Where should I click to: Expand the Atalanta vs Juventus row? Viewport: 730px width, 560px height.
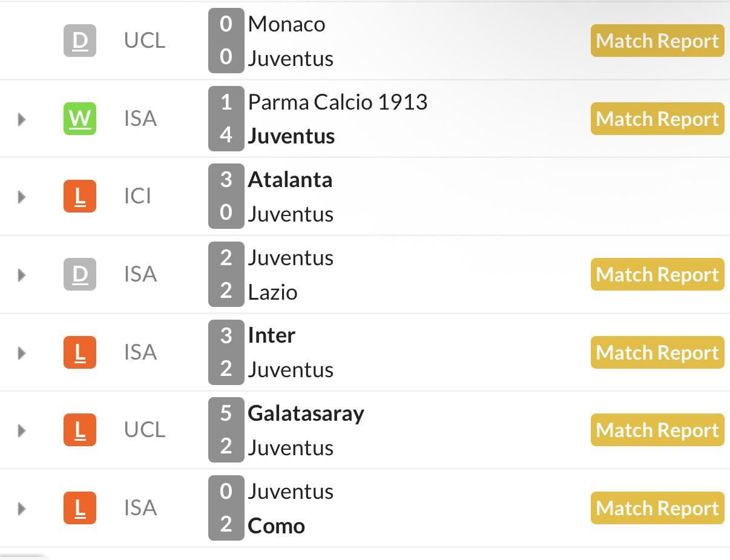22,196
